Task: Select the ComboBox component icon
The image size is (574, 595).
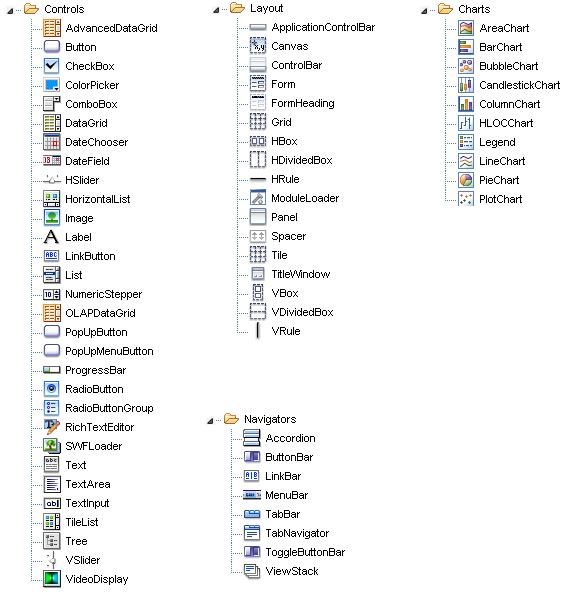Action: pyautogui.click(x=52, y=104)
